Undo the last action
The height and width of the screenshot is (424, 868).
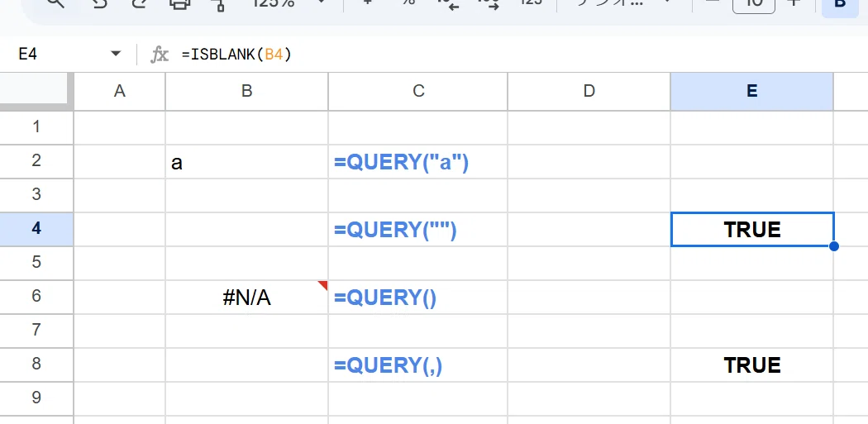pyautogui.click(x=98, y=2)
